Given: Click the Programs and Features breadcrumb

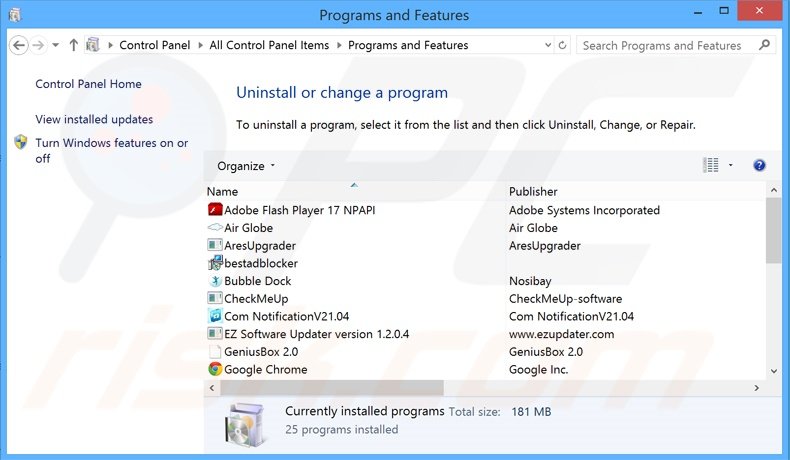Looking at the screenshot, I should pyautogui.click(x=408, y=45).
